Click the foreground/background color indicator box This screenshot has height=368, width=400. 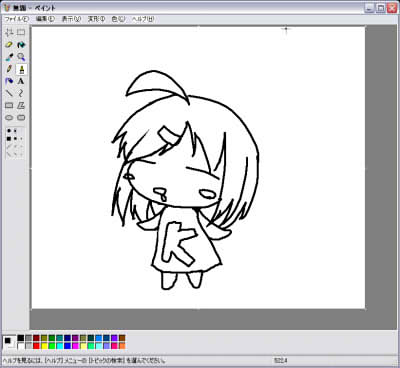coord(9,342)
